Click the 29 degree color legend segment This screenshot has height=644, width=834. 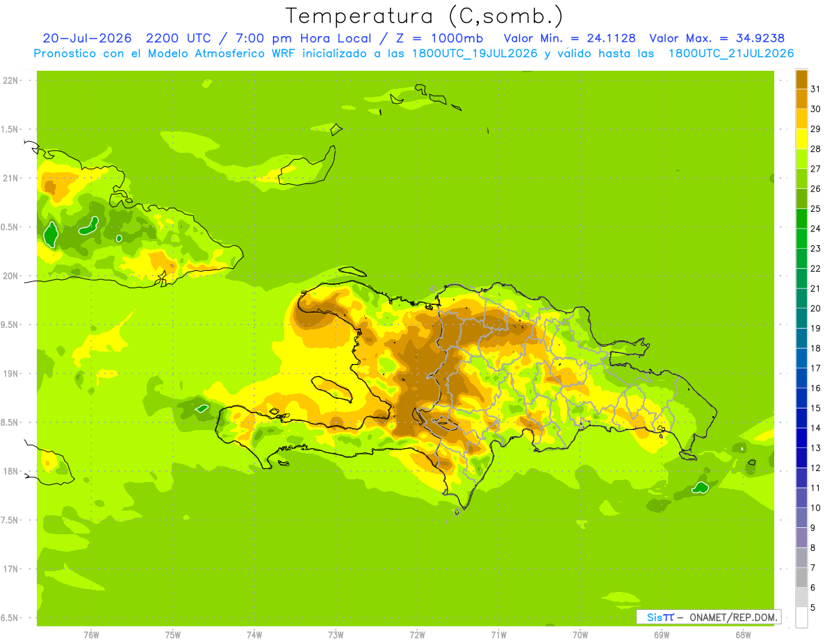click(x=801, y=119)
